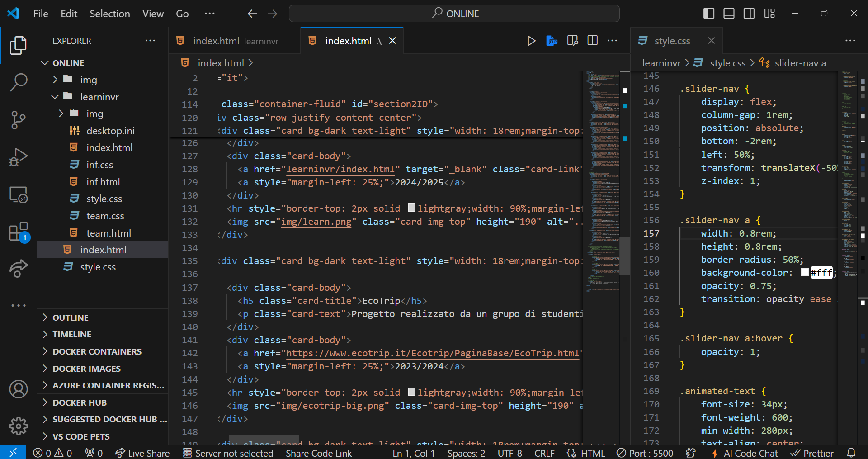Go back in navigation history
The width and height of the screenshot is (868, 459).
pyautogui.click(x=252, y=14)
